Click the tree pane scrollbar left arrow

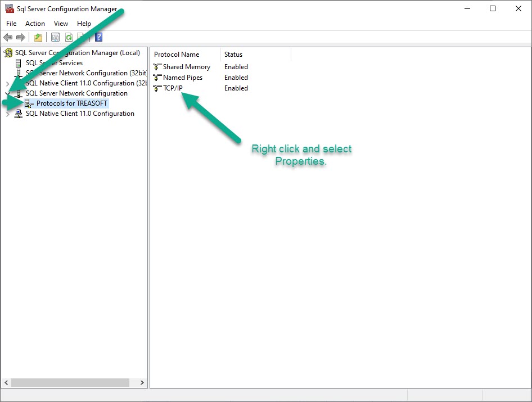tap(6, 382)
